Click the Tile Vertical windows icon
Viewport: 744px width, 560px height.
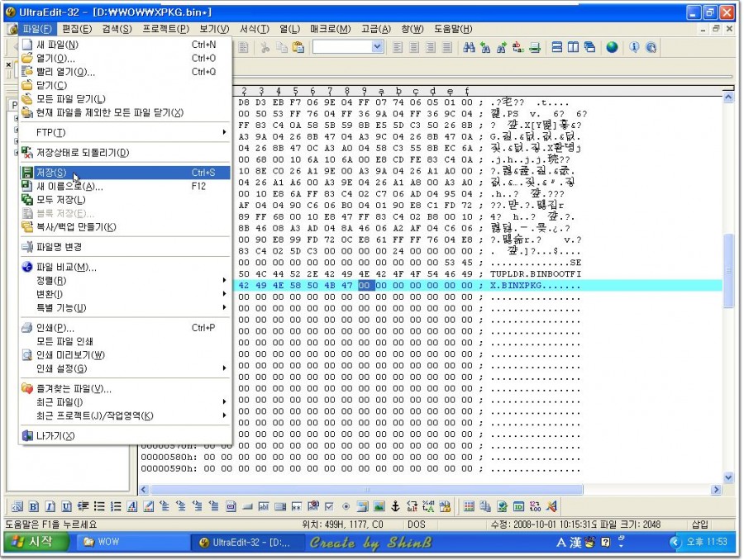[x=573, y=47]
